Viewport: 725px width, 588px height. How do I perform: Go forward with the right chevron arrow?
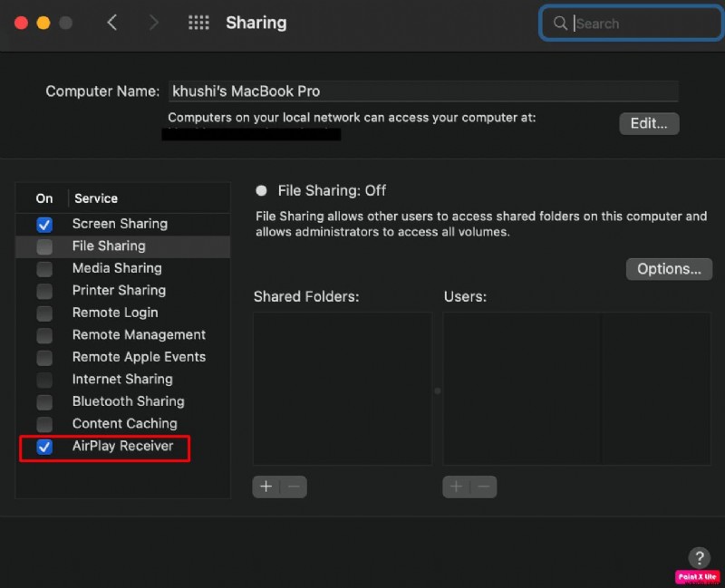153,22
